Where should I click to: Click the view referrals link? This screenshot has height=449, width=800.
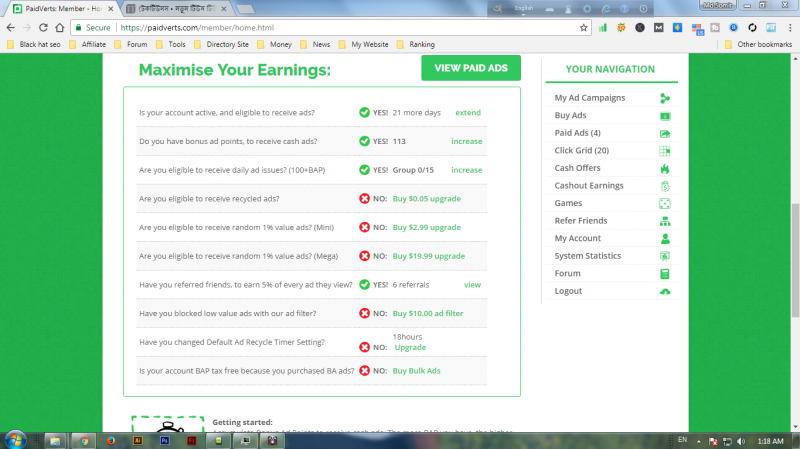(x=472, y=285)
